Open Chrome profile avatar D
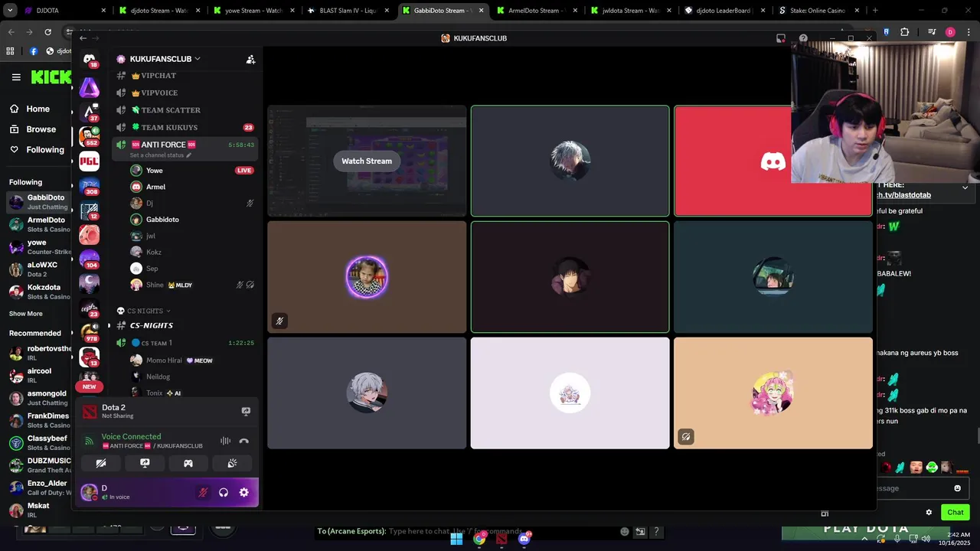 point(950,32)
